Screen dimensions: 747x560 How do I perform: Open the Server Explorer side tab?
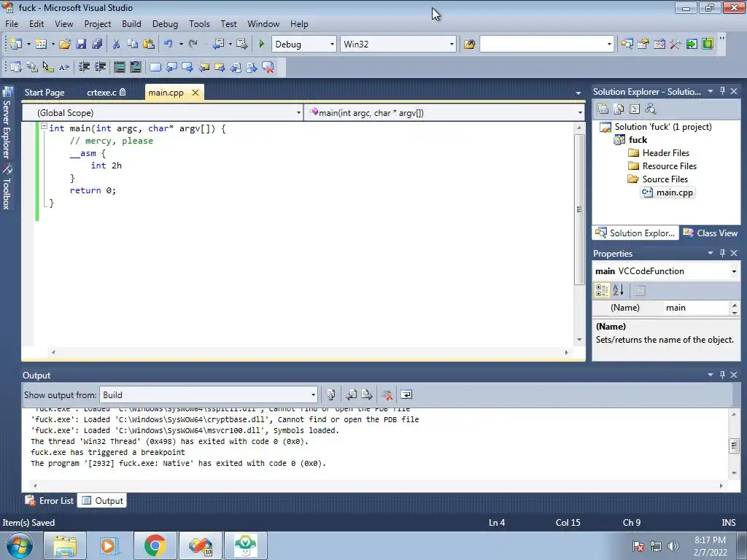[7, 122]
